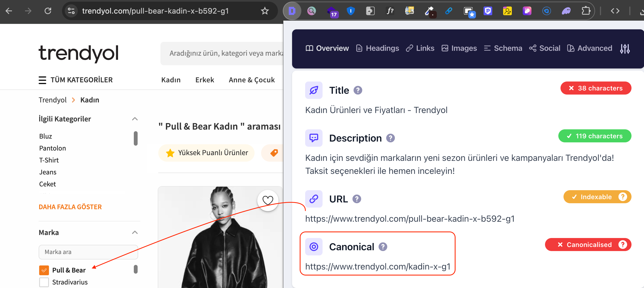The width and height of the screenshot is (644, 288).
Task: Open the Social section of the SEO extension
Action: 549,48
